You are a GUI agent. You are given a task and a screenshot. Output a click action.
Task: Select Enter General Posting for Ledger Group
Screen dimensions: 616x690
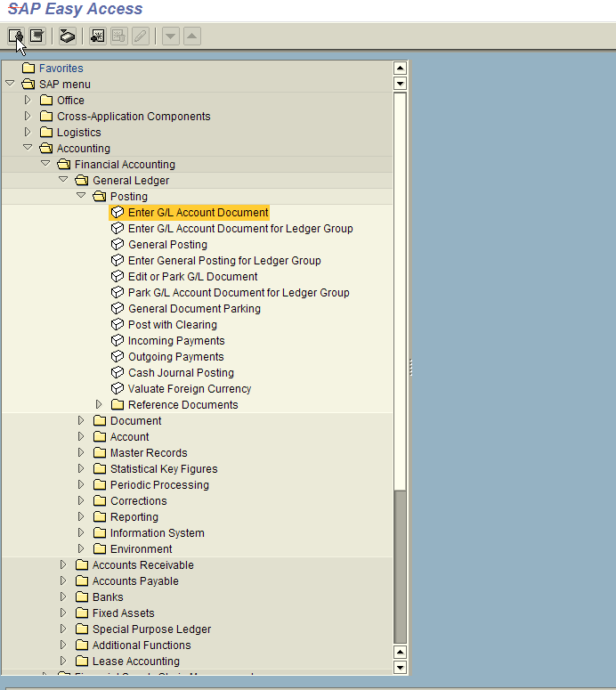[x=224, y=261]
